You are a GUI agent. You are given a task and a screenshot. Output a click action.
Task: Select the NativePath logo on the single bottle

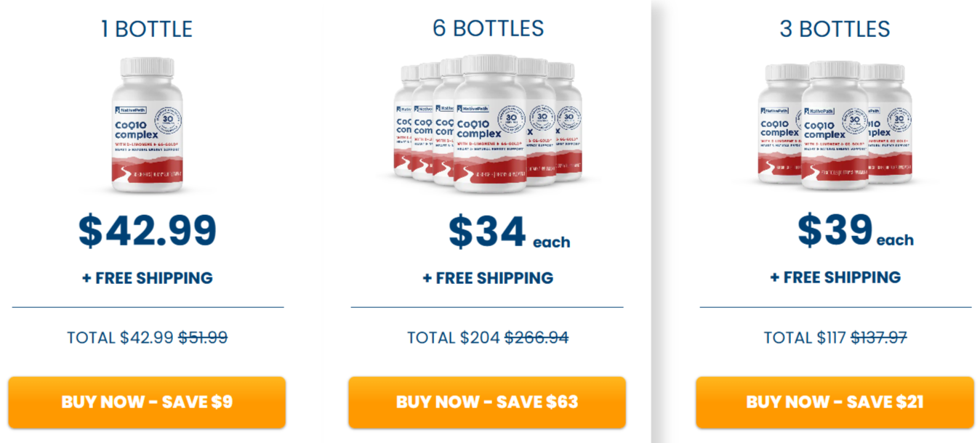click(130, 109)
